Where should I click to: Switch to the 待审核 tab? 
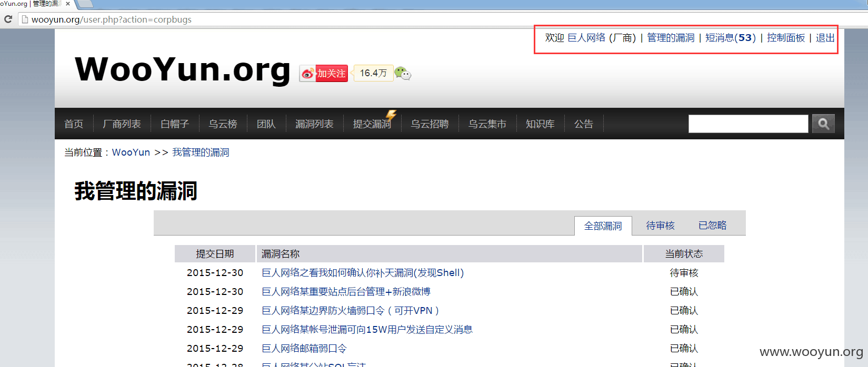661,226
